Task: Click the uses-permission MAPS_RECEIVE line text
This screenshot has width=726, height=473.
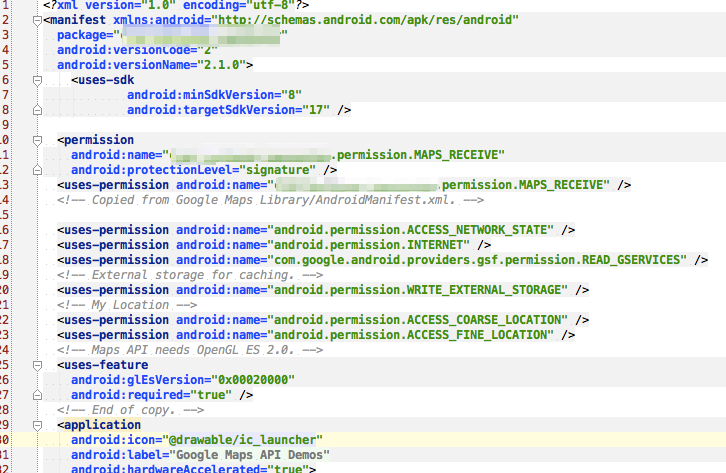Action: 344,185
